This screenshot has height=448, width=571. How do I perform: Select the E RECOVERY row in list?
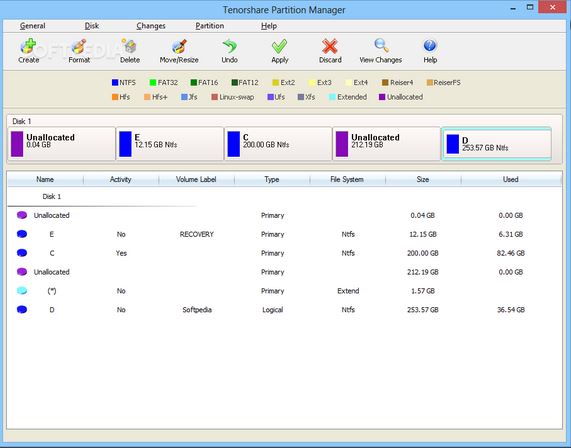(284, 234)
